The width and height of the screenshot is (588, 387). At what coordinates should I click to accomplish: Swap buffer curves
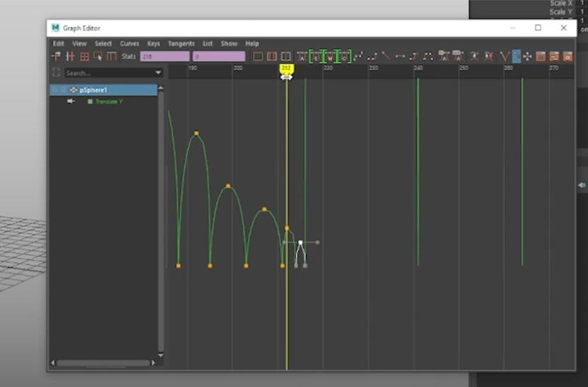pos(488,57)
